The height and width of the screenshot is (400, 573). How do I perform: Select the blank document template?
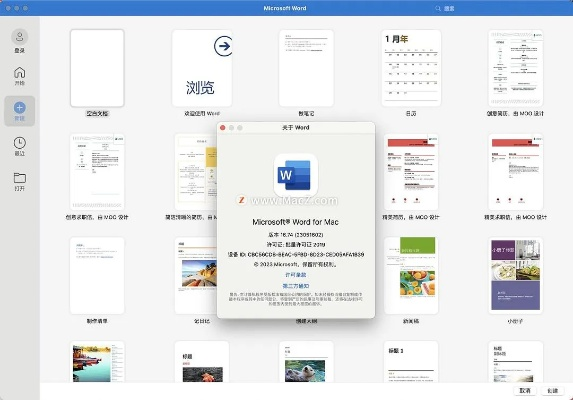click(97, 68)
